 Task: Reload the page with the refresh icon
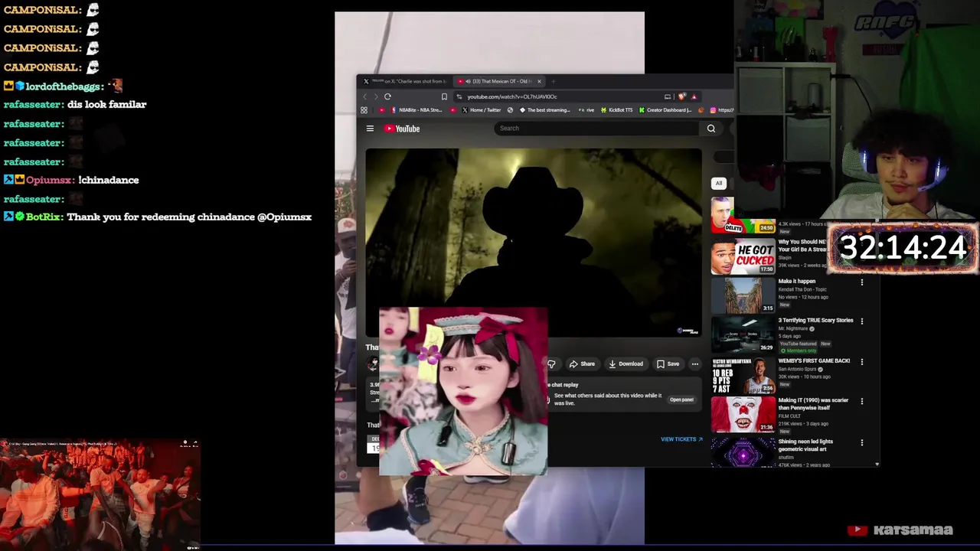387,96
